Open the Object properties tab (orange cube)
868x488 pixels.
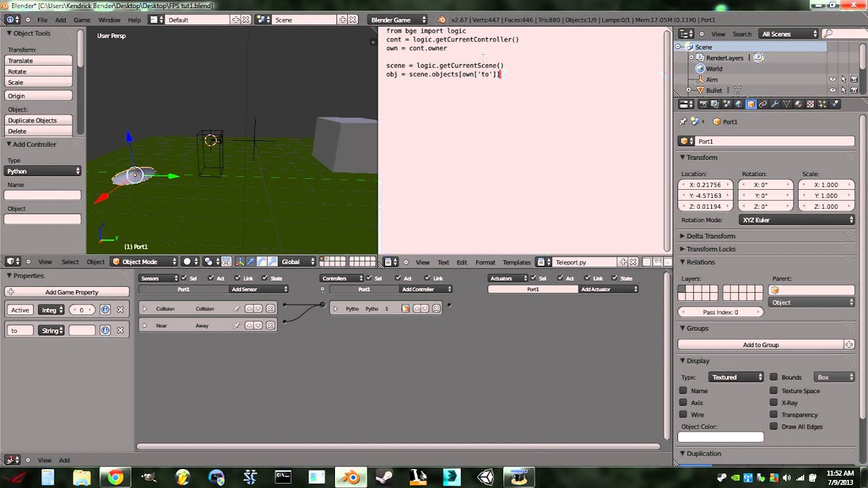[x=751, y=104]
